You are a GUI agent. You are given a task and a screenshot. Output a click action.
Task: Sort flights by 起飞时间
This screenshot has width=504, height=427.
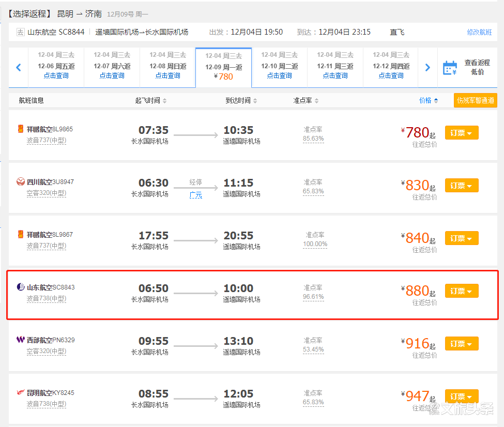pos(151,101)
